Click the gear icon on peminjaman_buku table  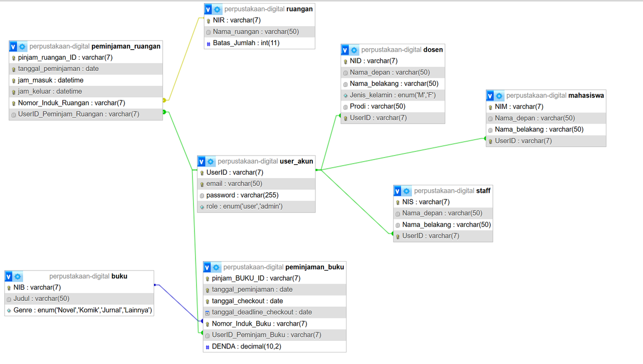(217, 267)
